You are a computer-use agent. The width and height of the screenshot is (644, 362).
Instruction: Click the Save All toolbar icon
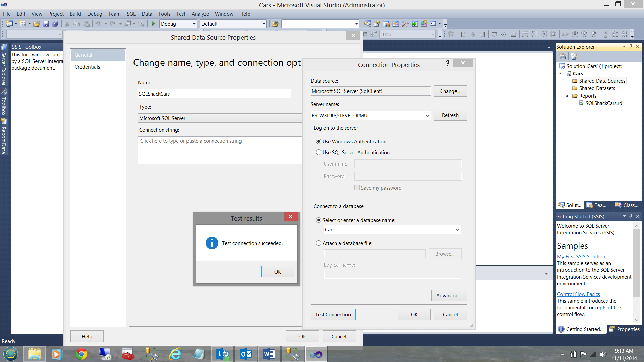coord(55,24)
